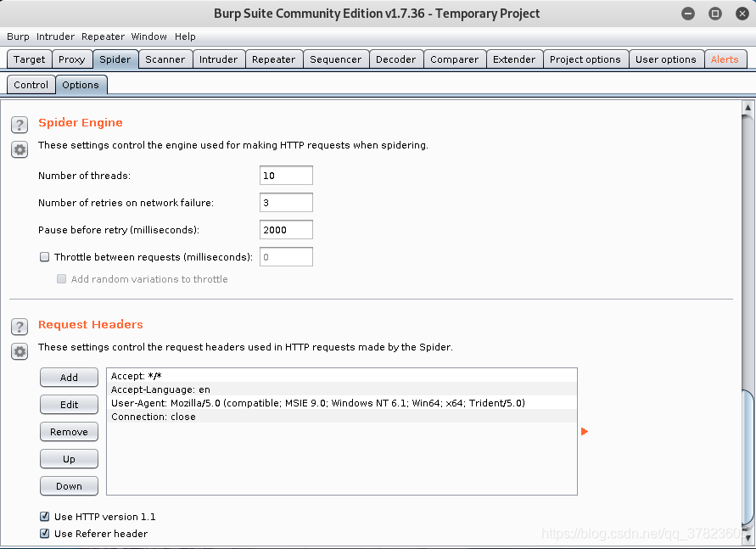756x549 pixels.
Task: Enable Throttle between requests checkbox
Action: coord(44,257)
